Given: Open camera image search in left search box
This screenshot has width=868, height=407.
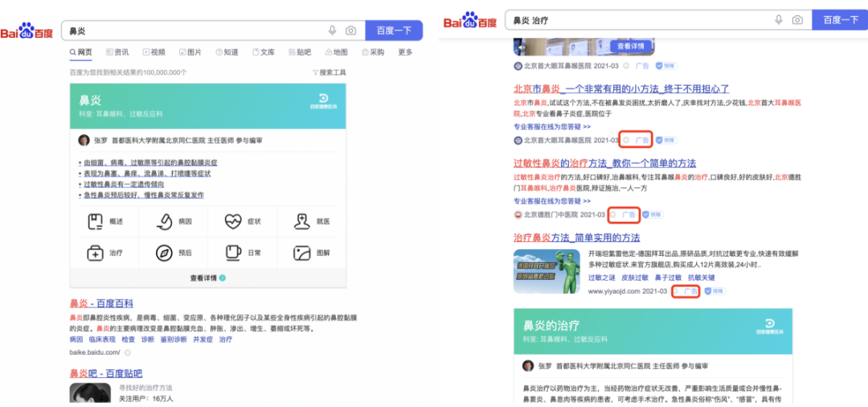Looking at the screenshot, I should (x=350, y=31).
